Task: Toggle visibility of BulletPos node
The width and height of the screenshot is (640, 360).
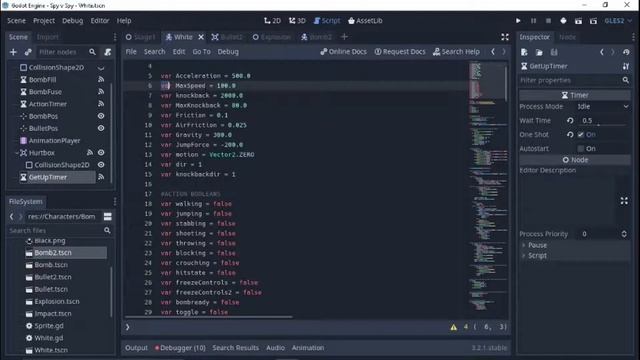Action: 101,128
